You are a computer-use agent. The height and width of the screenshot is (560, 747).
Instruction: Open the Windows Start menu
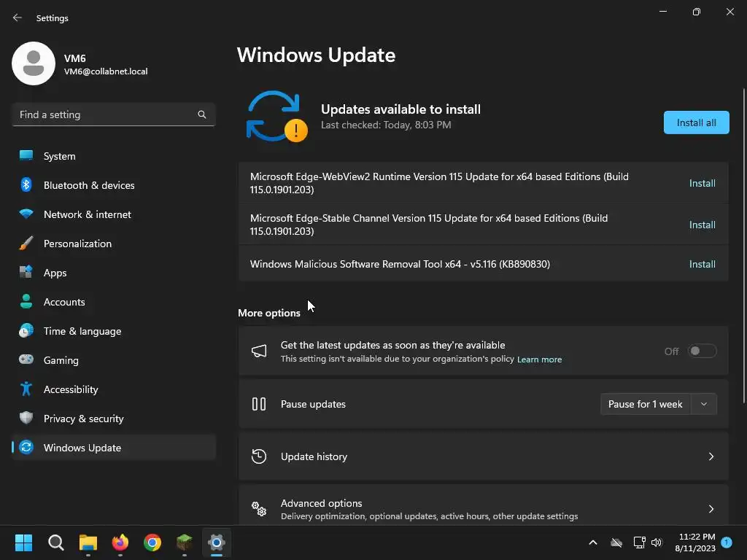tap(23, 542)
